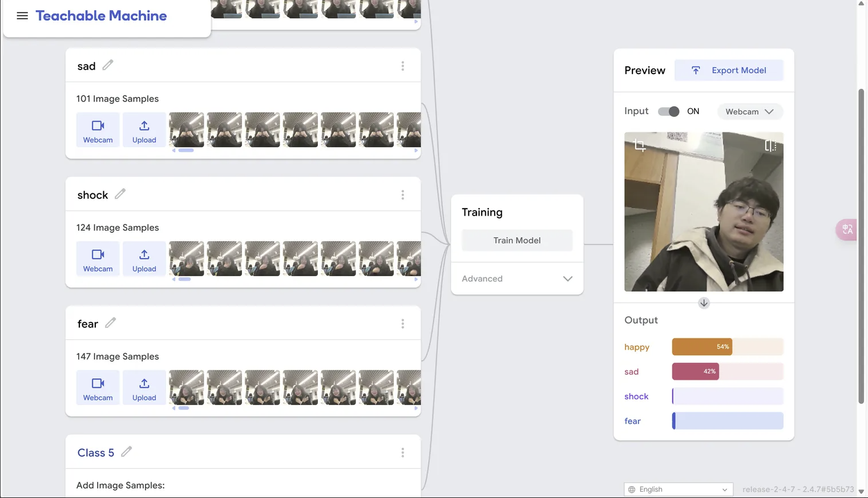Screen dimensions: 868x498
Task: Click the flip icon on webcam preview
Action: click(x=770, y=146)
